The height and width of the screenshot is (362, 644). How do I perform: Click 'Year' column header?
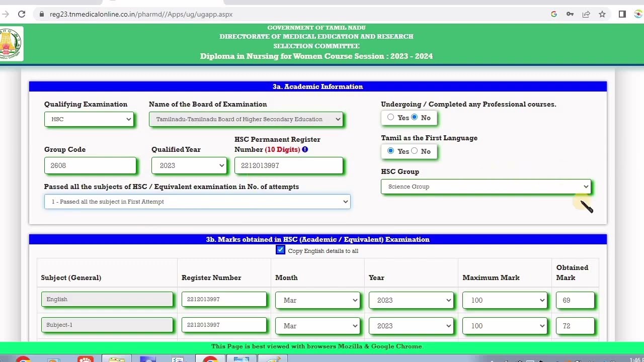coord(376,278)
